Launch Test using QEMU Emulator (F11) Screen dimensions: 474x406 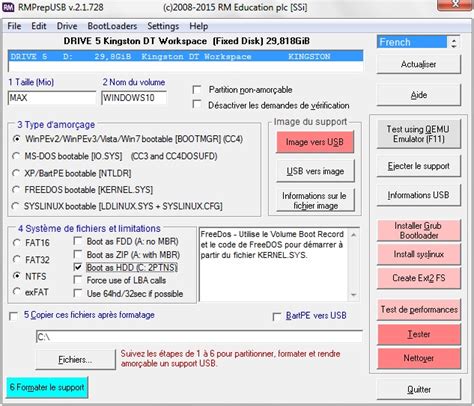coord(419,134)
